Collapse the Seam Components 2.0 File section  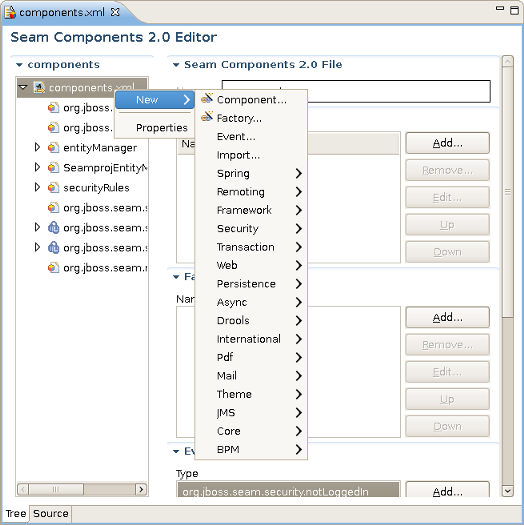point(176,65)
